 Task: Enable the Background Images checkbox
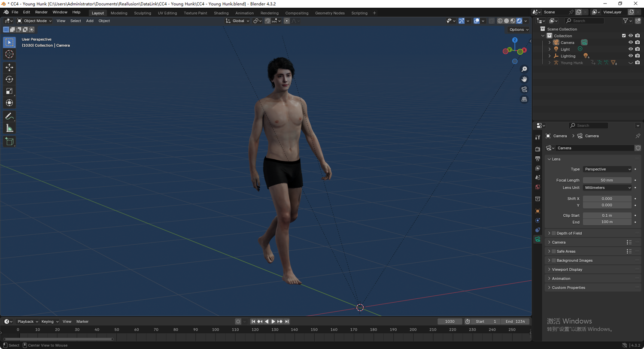[554, 261]
